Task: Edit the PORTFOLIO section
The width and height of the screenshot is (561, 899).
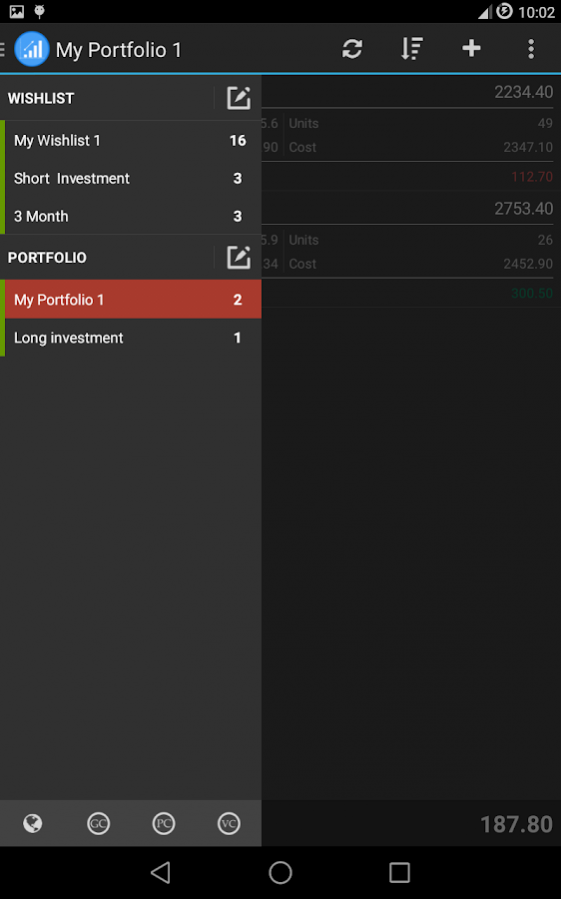Action: (x=238, y=257)
